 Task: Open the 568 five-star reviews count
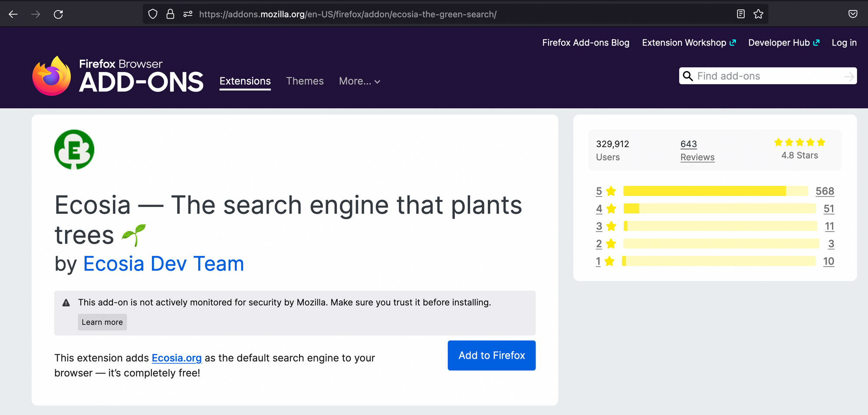pos(825,191)
